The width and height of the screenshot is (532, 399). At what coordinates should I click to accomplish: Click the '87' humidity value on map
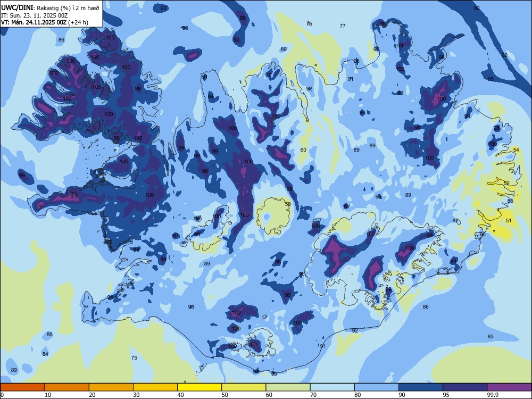455,221
